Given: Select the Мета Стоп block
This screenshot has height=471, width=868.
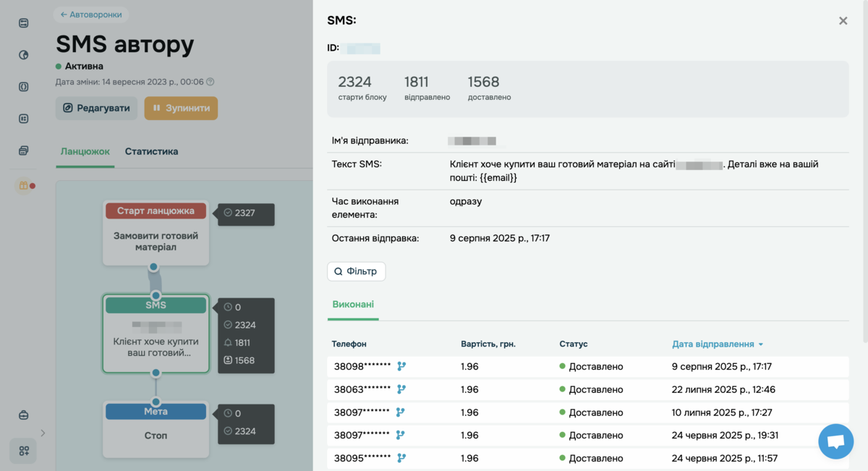Looking at the screenshot, I should (156, 430).
